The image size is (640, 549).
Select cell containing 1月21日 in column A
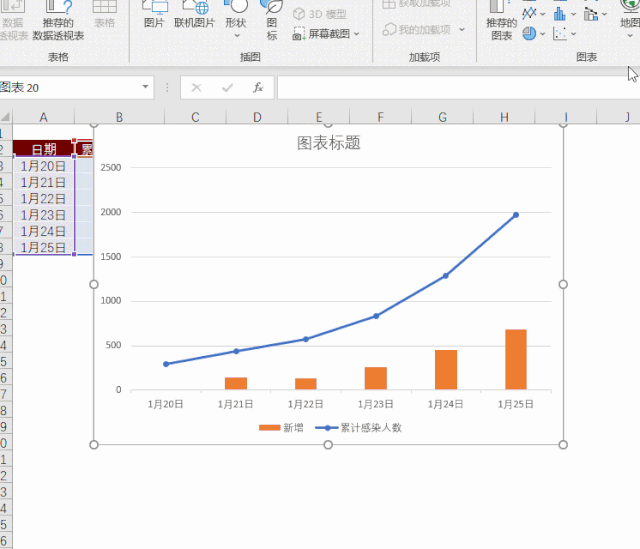click(x=43, y=182)
